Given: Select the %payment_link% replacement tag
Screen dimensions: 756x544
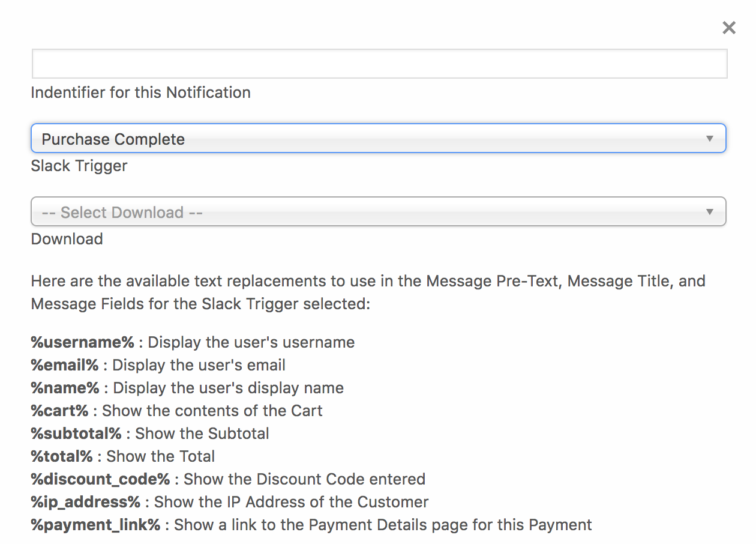Looking at the screenshot, I should pos(95,525).
